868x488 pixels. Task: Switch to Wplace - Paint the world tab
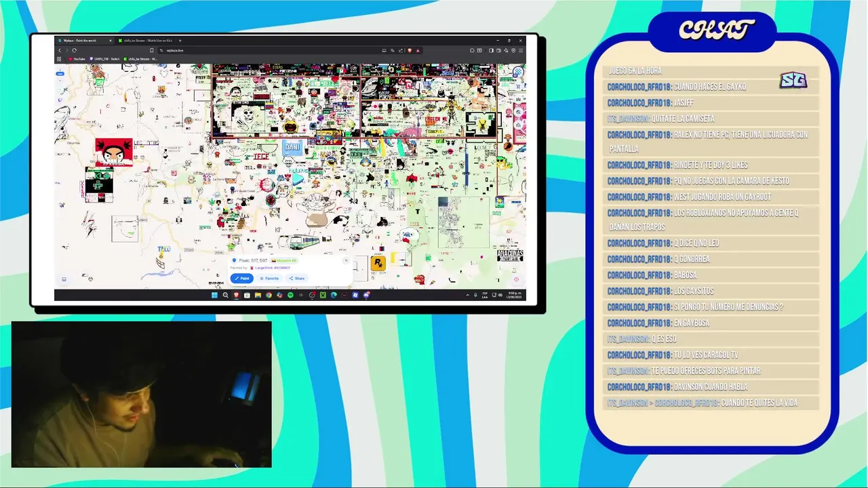[x=85, y=41]
